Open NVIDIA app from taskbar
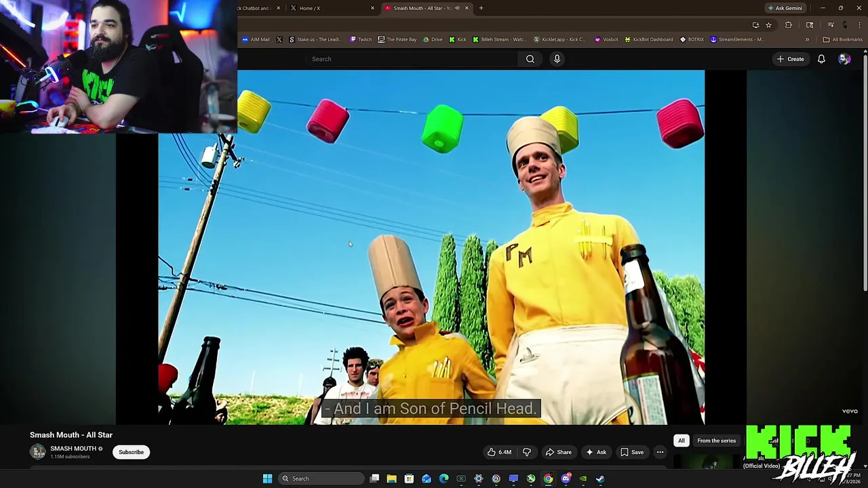 (583, 479)
